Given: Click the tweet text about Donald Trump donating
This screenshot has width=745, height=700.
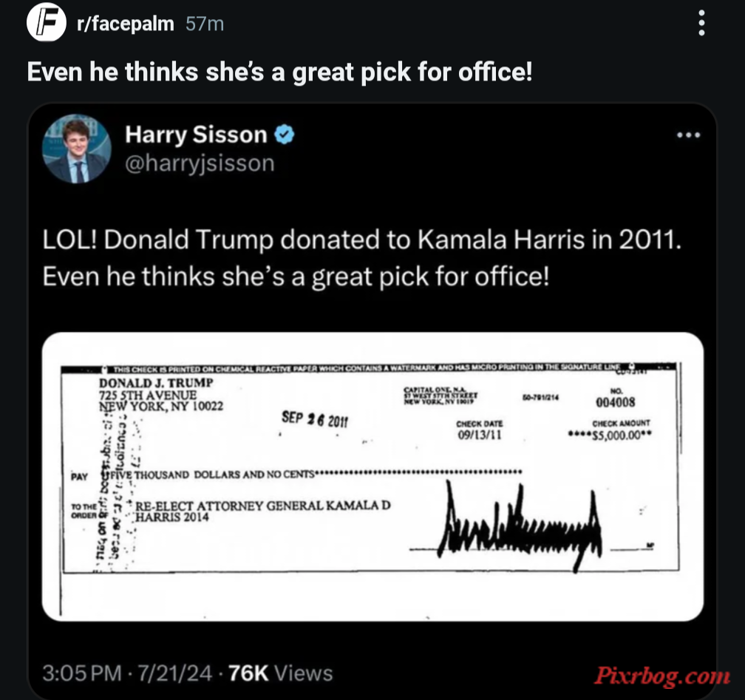Looking at the screenshot, I should [x=361, y=257].
